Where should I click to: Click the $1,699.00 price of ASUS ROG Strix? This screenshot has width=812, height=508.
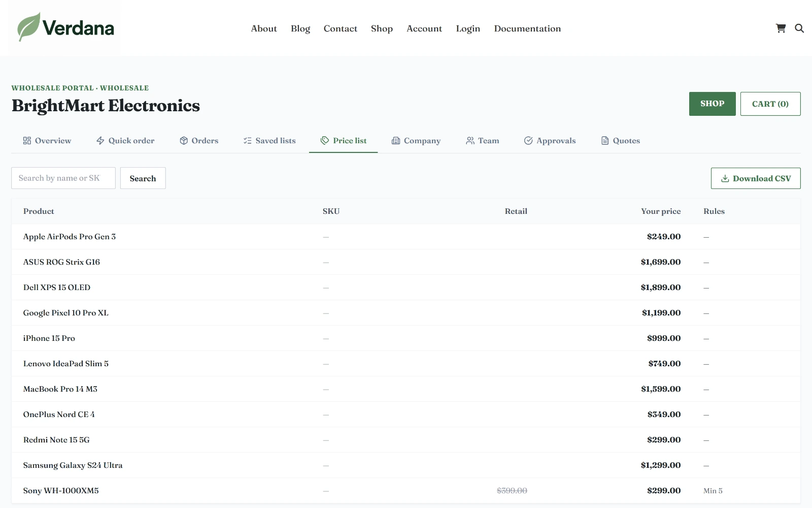661,262
